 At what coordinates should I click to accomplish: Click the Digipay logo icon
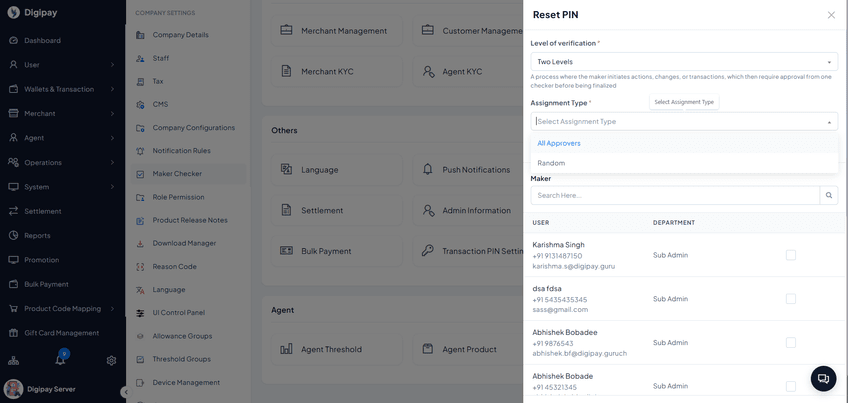(14, 12)
